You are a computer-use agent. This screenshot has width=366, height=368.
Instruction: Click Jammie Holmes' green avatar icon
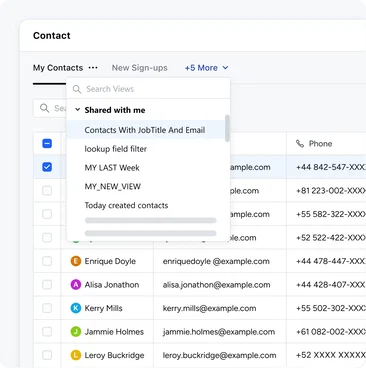point(76,332)
